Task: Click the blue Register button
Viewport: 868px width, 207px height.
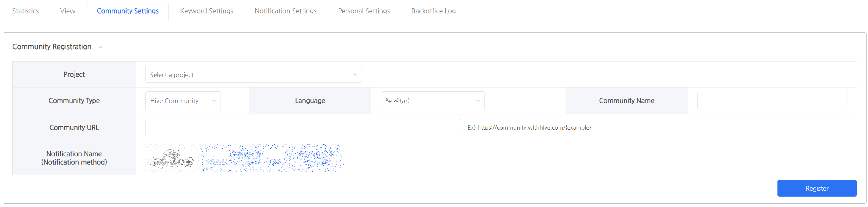Action: (x=816, y=188)
